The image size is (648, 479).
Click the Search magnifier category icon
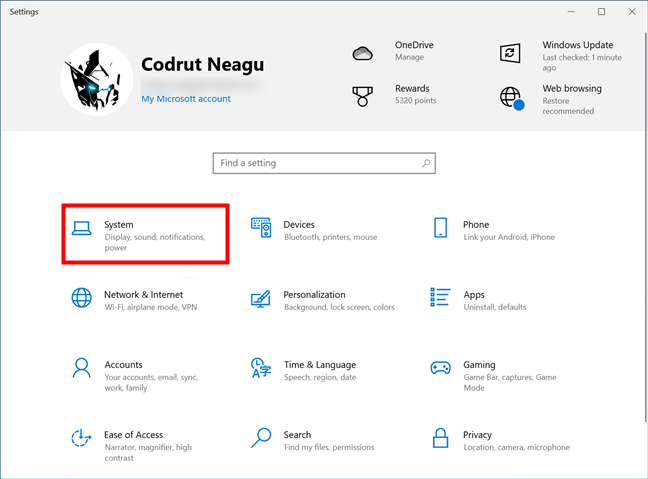tap(261, 438)
